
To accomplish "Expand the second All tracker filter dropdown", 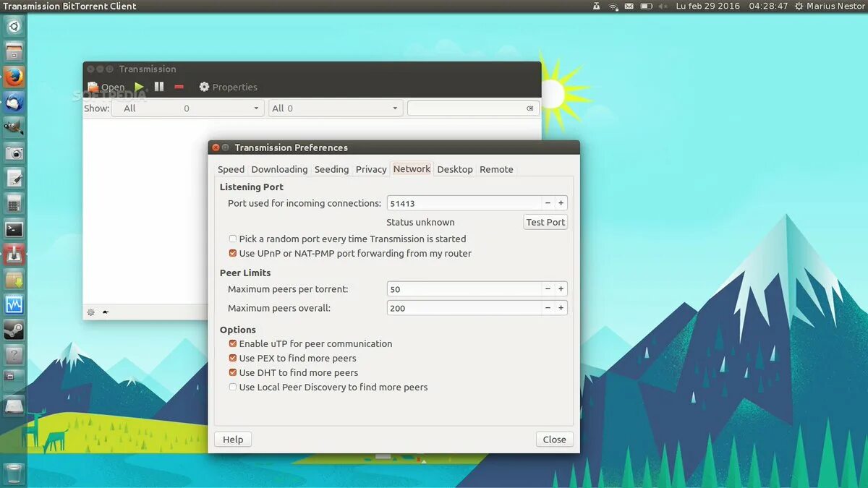I will click(336, 108).
